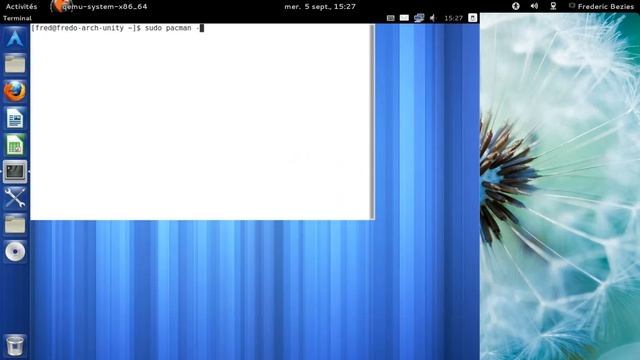The image size is (640, 360).
Task: Open the mail envelope indicator in Unity panel
Action: 404,18
